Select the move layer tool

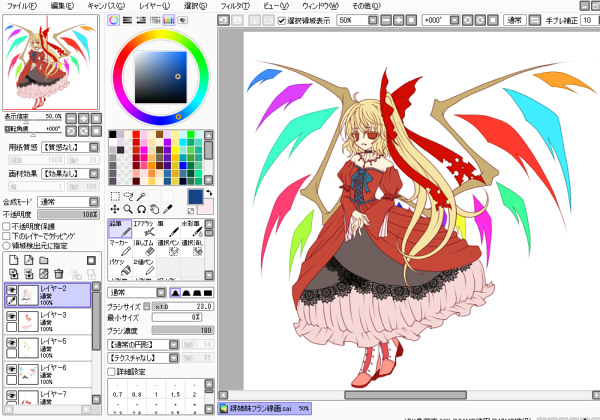(115, 209)
